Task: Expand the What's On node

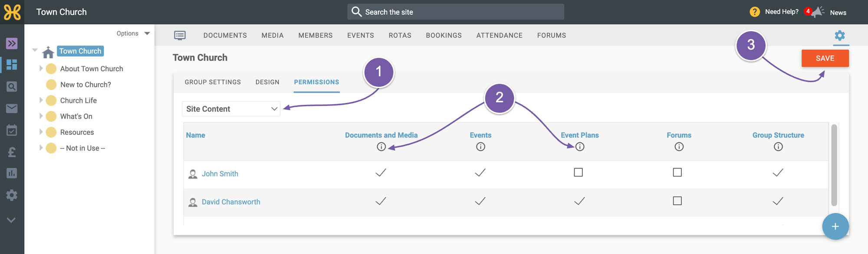Action: [x=41, y=116]
